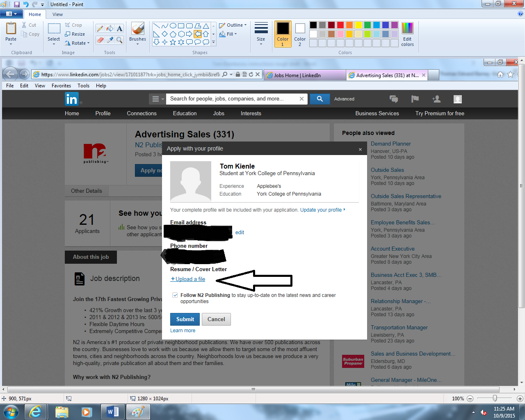525x420 pixels.
Task: Open Internet Explorer from the taskbar
Action: 36,411
